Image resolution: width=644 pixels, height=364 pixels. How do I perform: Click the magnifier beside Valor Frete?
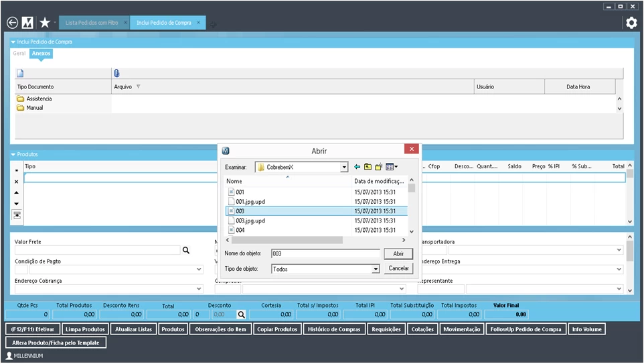186,250
